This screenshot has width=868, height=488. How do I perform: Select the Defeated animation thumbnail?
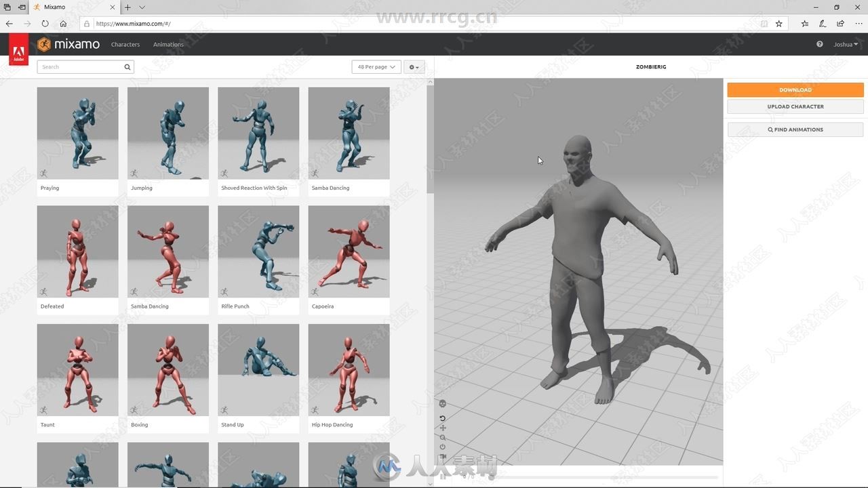coord(77,251)
